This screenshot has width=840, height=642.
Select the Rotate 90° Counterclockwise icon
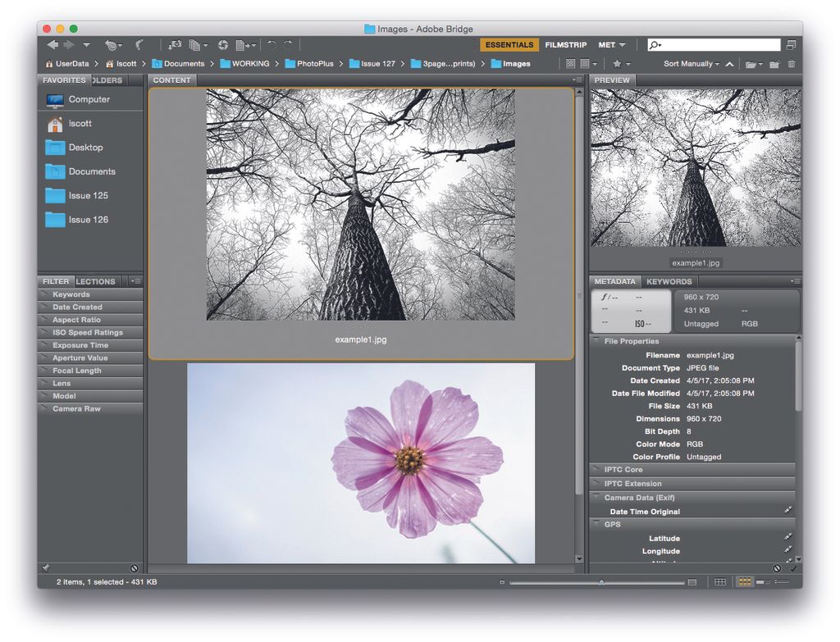click(x=271, y=45)
